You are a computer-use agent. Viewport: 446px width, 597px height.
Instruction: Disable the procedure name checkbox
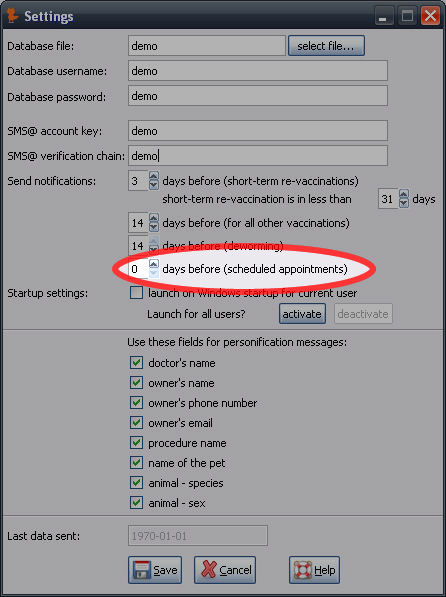tap(136, 442)
